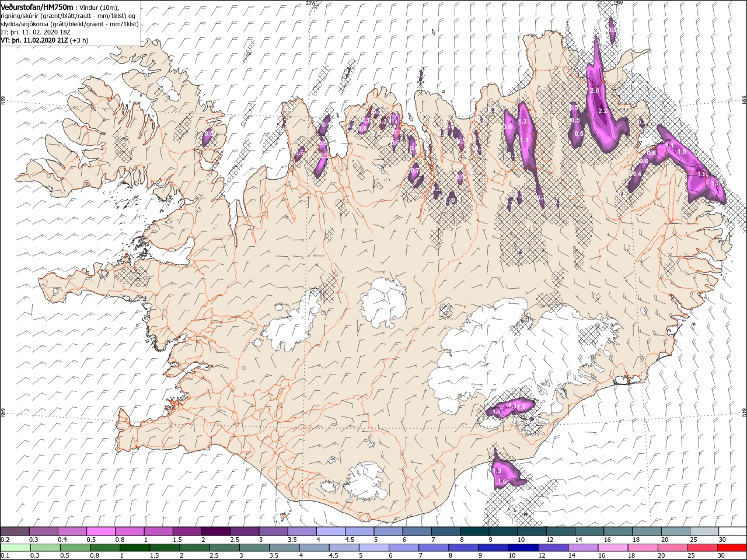Click the 'Veðurstofan/HM750m' title text
Image resolution: width=747 pixels, height=560 pixels.
tap(37, 6)
